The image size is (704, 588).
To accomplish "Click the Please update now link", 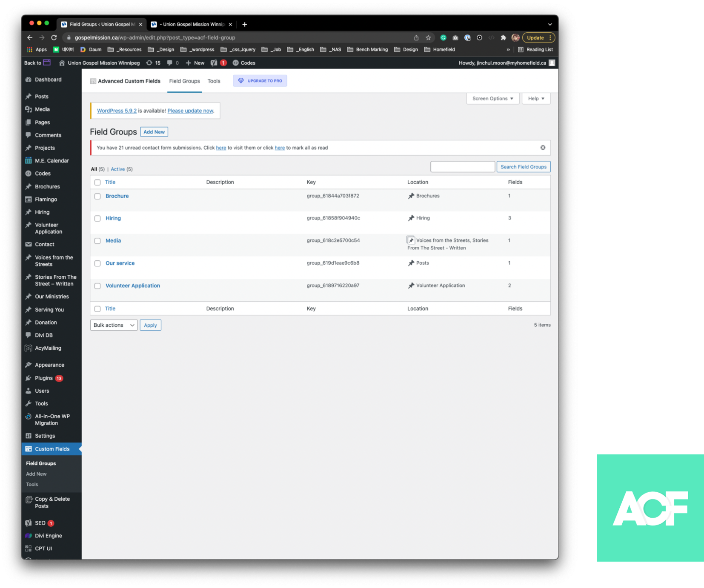I will (x=190, y=111).
